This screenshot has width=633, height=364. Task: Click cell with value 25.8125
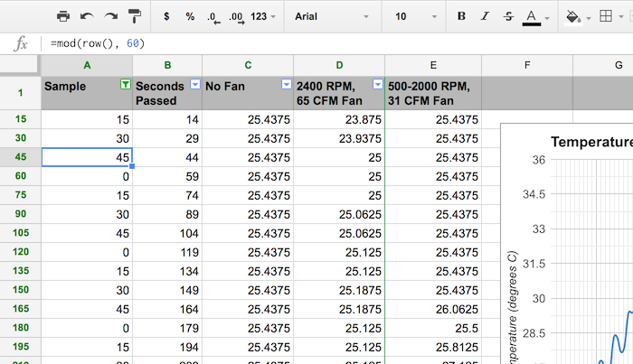(433, 347)
